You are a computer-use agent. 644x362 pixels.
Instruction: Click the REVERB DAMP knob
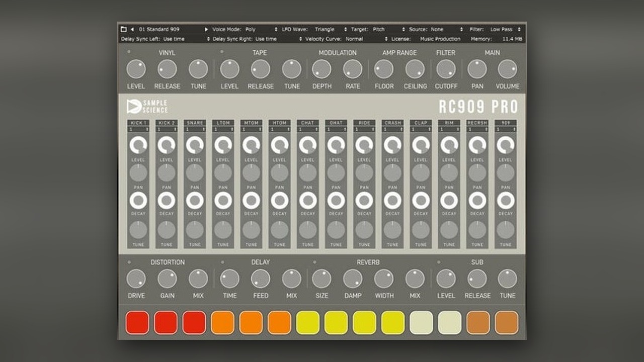coord(353,279)
